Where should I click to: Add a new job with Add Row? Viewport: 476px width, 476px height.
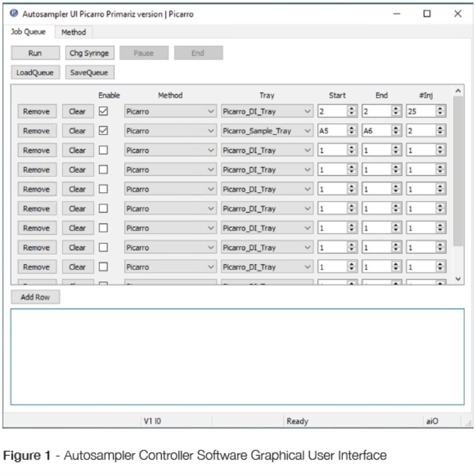(x=35, y=297)
